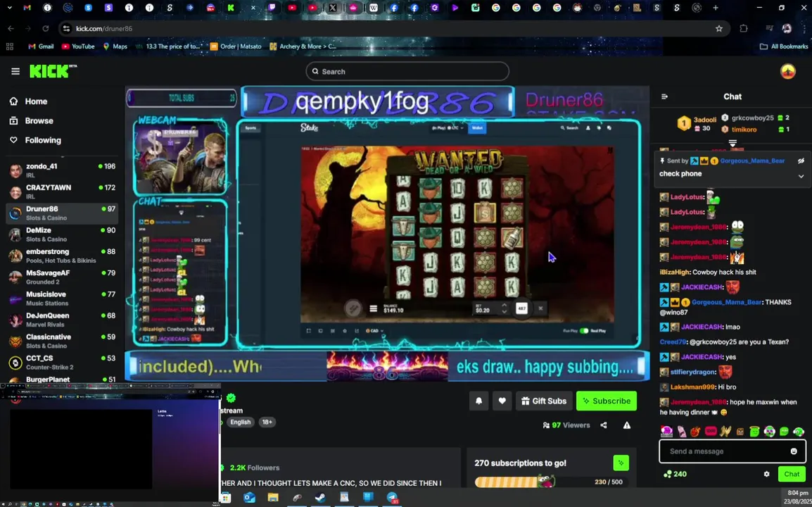
Task: Open CRAZYTAWN channel in sidebar
Action: (x=62, y=192)
